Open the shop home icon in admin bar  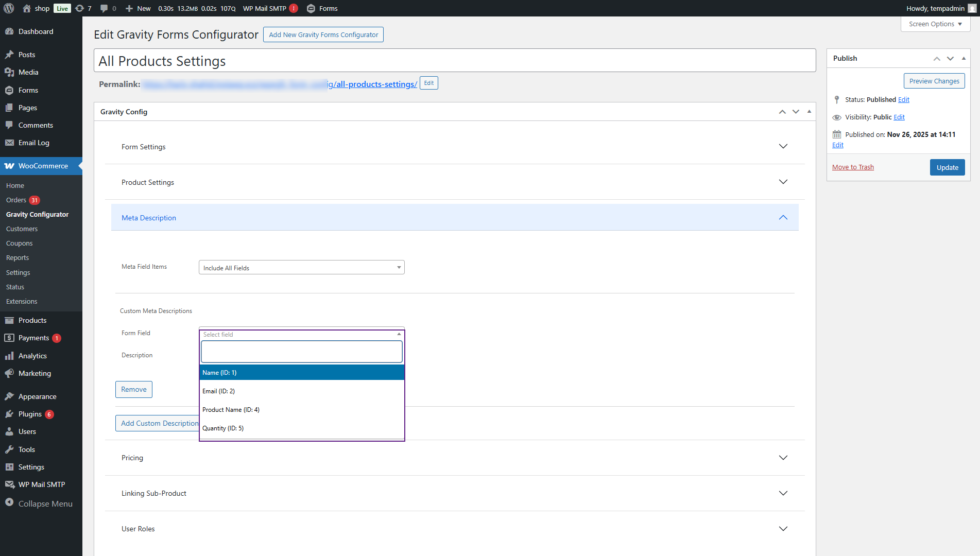click(x=27, y=8)
